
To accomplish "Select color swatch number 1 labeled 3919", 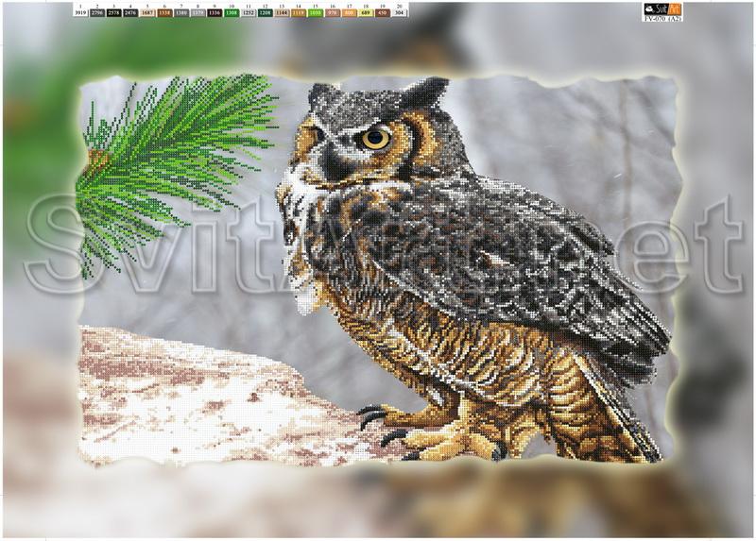I will [x=80, y=13].
